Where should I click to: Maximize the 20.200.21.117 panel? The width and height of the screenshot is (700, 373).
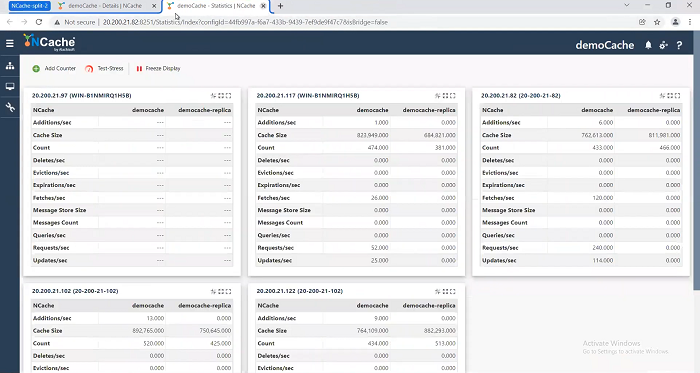pyautogui.click(x=453, y=95)
